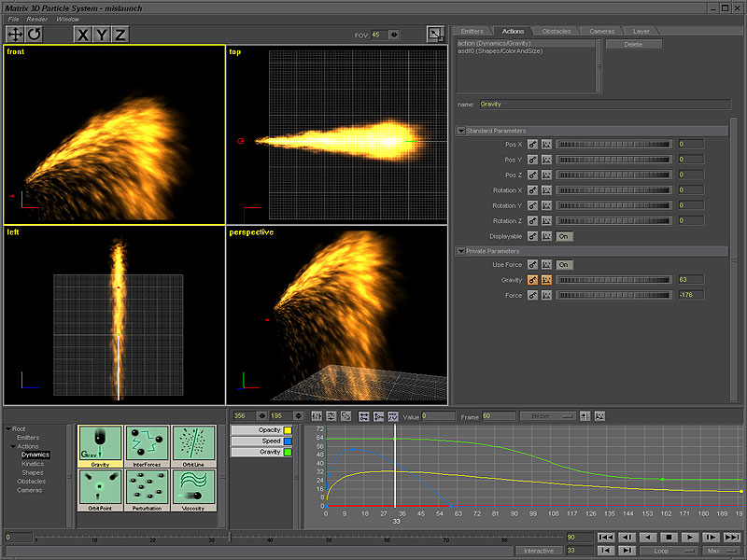Image resolution: width=747 pixels, height=560 pixels.
Task: Click the Z axis constraint button
Action: coord(120,35)
